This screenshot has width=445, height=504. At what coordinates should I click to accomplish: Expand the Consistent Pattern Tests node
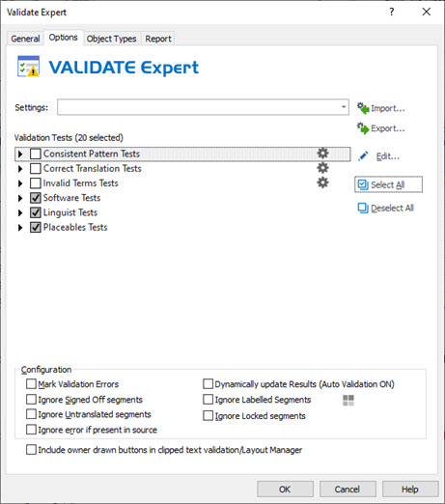click(x=20, y=154)
